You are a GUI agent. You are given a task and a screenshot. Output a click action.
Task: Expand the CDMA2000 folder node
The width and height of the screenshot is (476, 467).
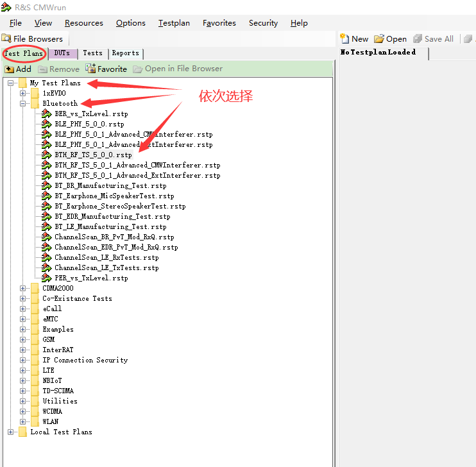[x=22, y=288]
